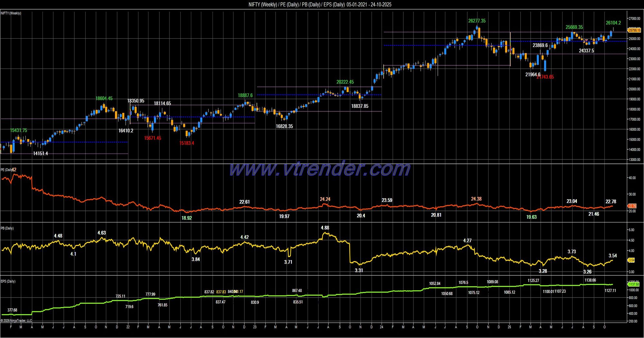Click the green EPS 1137.58 axis marker
The width and height of the screenshot is (644, 338).
634,284
